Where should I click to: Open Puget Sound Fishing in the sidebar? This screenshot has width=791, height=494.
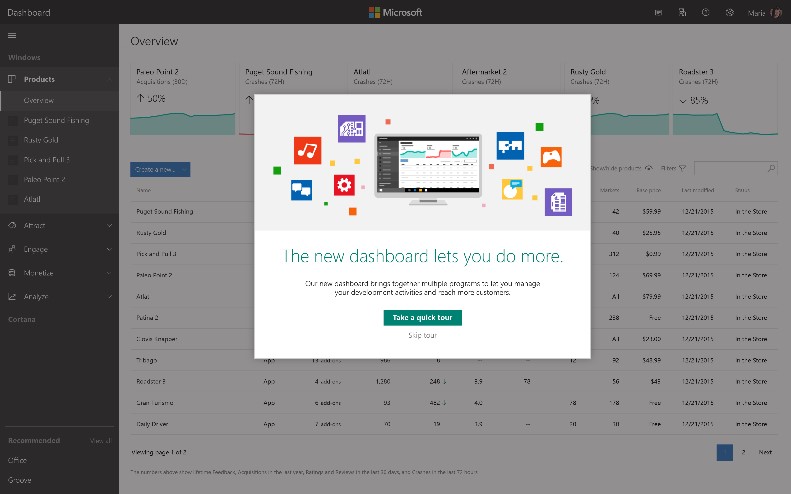point(56,120)
